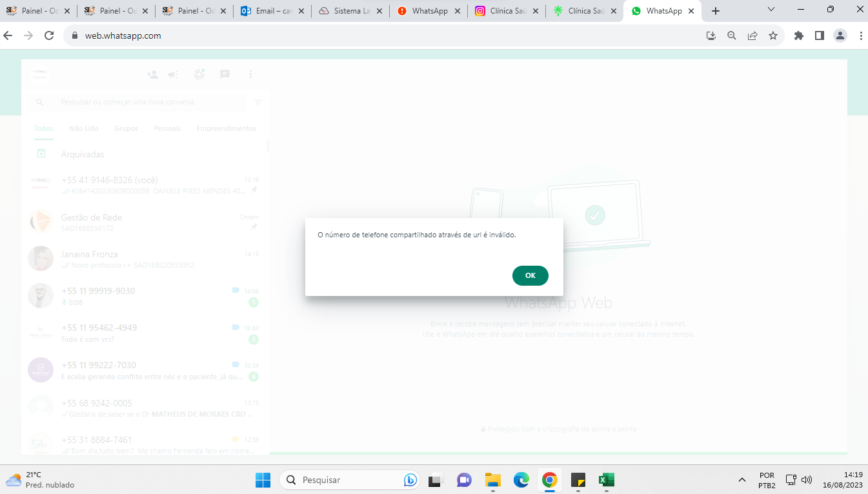Launch Microsoft Edge from the taskbar
868x494 pixels.
pyautogui.click(x=521, y=480)
